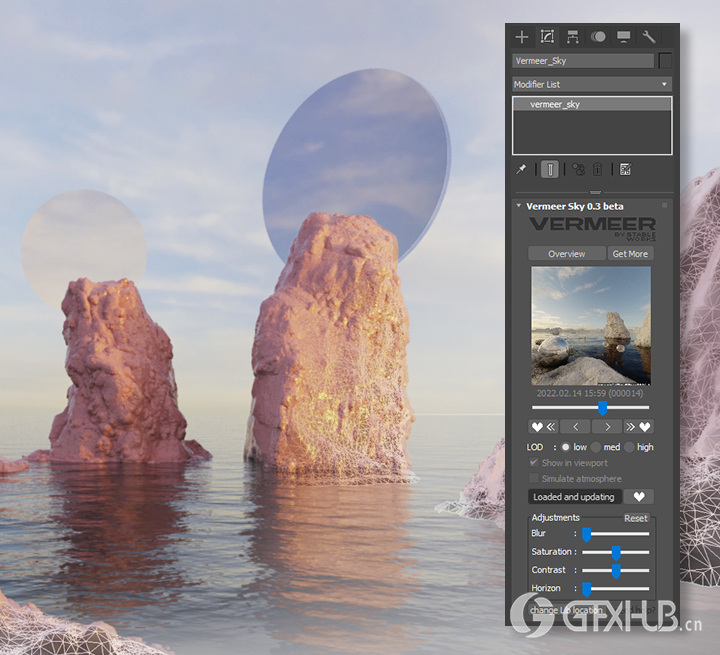
Task: Click Make Unique icon
Action: (578, 169)
